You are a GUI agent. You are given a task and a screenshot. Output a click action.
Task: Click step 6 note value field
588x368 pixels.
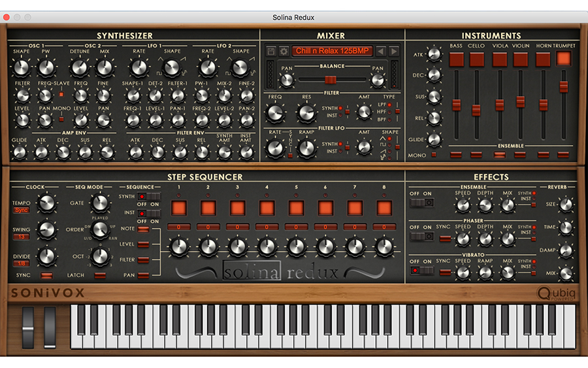point(325,227)
